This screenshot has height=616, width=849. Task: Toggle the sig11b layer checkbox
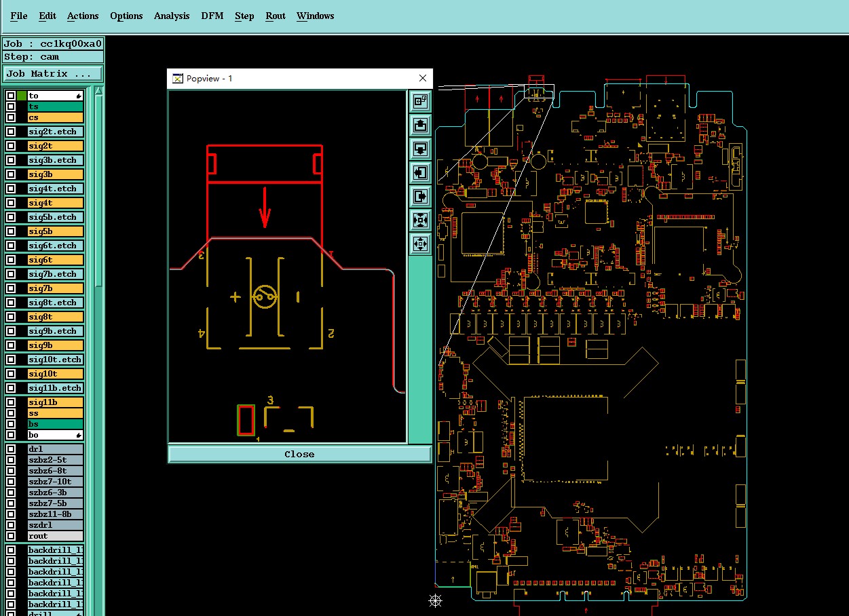(10, 402)
